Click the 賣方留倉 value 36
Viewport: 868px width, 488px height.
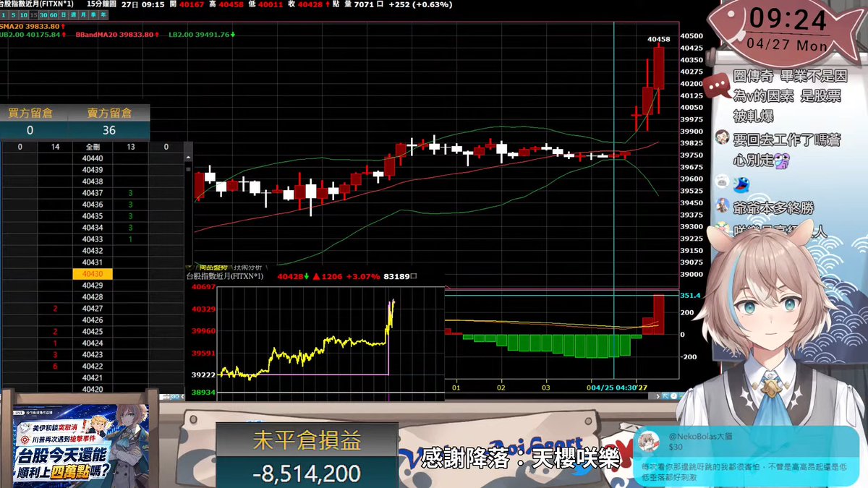tap(109, 130)
